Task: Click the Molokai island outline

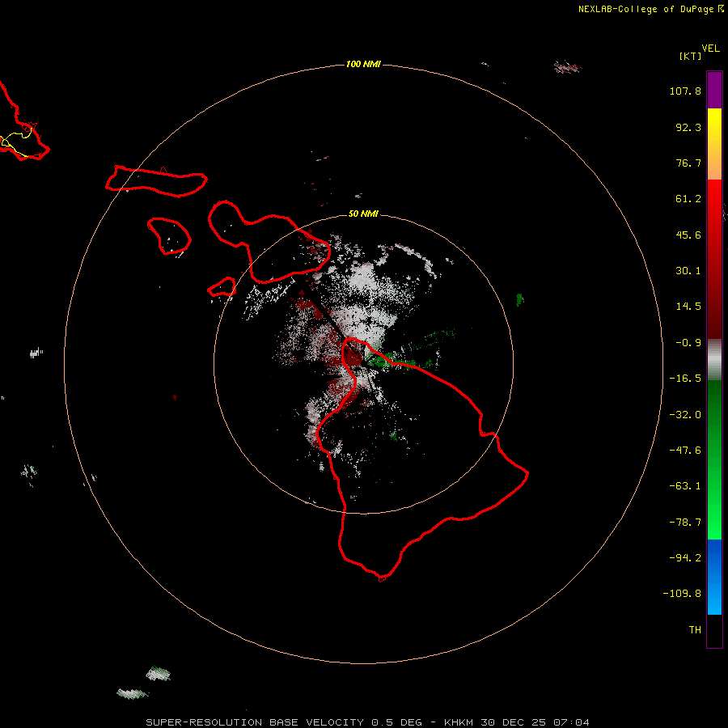Action: tap(156, 180)
